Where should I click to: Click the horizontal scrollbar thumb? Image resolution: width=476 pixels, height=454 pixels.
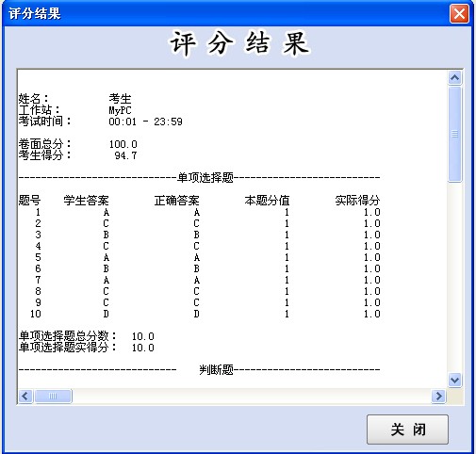pyautogui.click(x=53, y=396)
